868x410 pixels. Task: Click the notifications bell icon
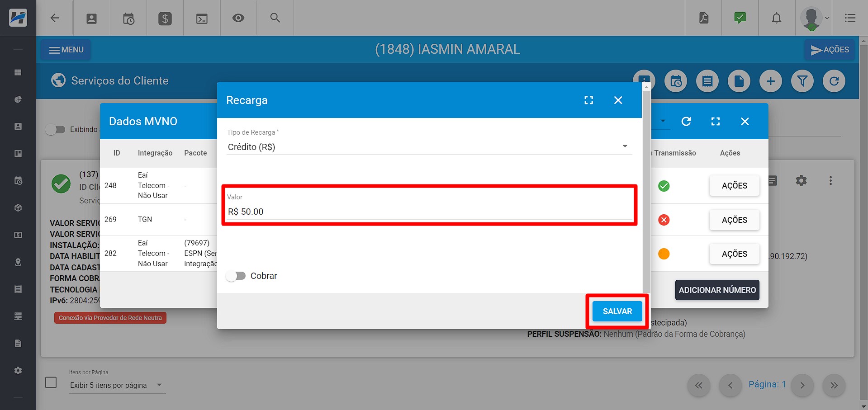click(x=776, y=18)
